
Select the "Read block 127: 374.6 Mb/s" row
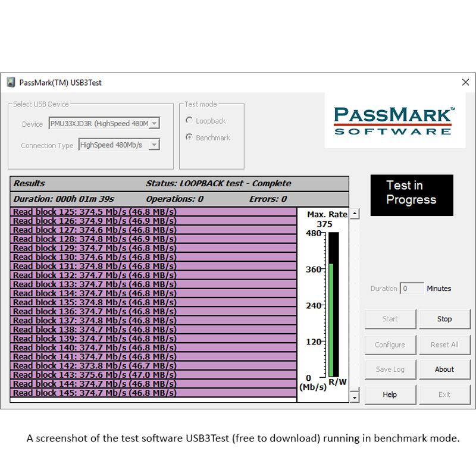pos(154,230)
